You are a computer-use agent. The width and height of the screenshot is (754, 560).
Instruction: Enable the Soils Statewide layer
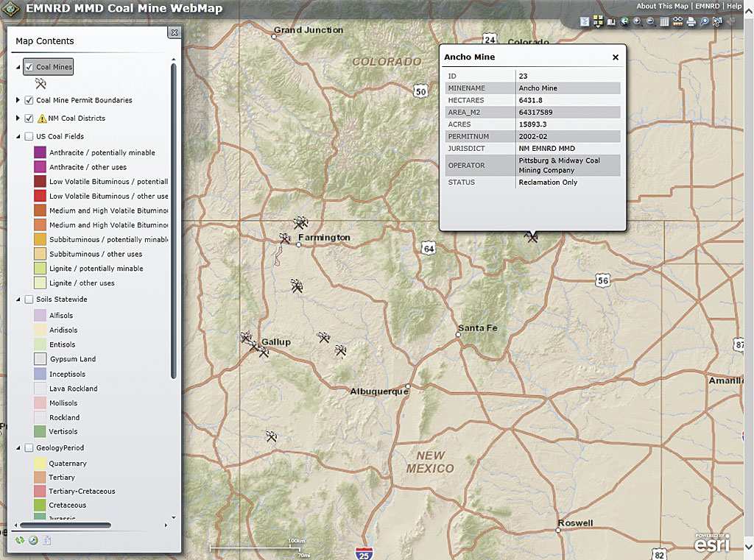tap(29, 300)
